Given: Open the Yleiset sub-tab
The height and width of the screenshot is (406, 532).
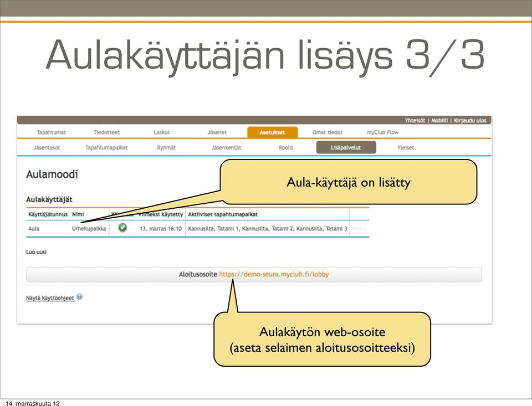Looking at the screenshot, I should click(x=406, y=147).
